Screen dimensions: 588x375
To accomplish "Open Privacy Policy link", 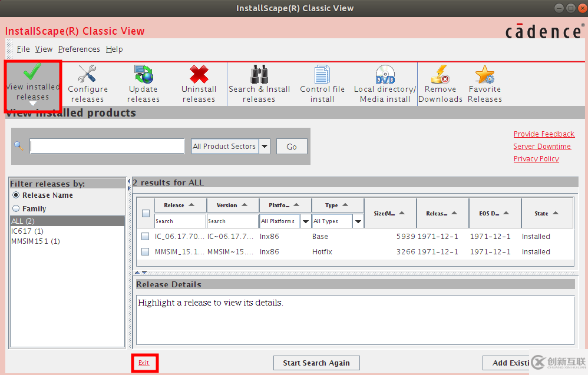I will pos(536,159).
